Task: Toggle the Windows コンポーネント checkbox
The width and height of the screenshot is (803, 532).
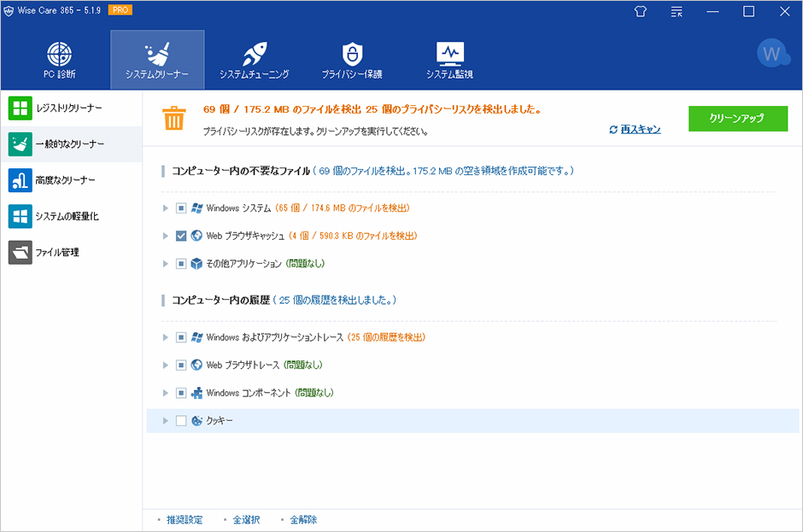Action: click(x=181, y=393)
